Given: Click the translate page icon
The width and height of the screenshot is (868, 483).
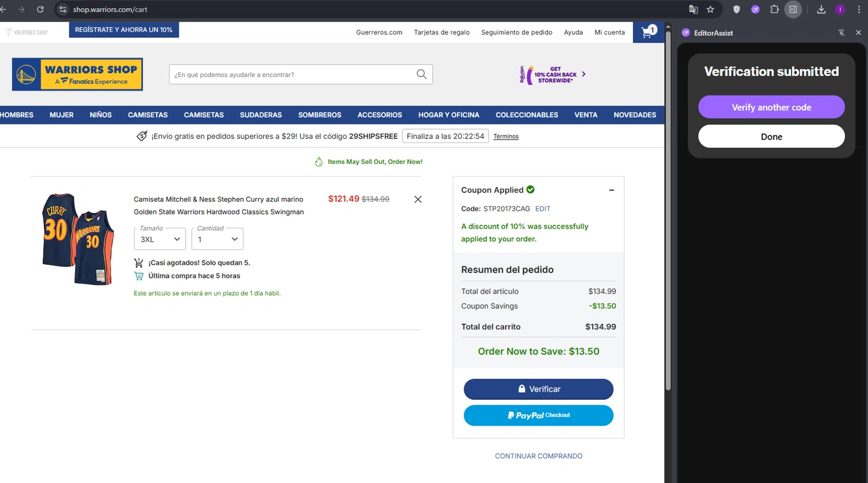Looking at the screenshot, I should coord(693,9).
